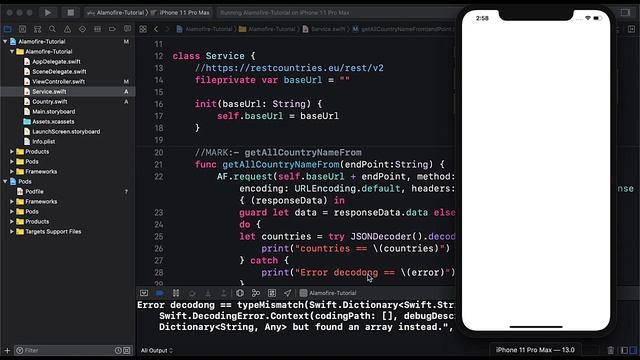640x360 pixels.
Task: Open Assets.xcassets
Action: tap(53, 122)
